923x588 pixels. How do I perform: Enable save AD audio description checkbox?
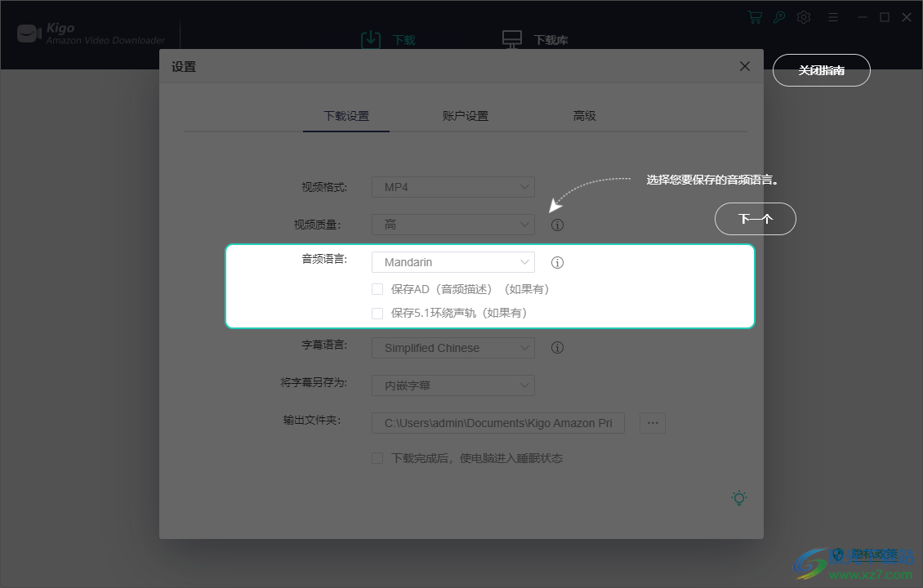click(x=377, y=289)
